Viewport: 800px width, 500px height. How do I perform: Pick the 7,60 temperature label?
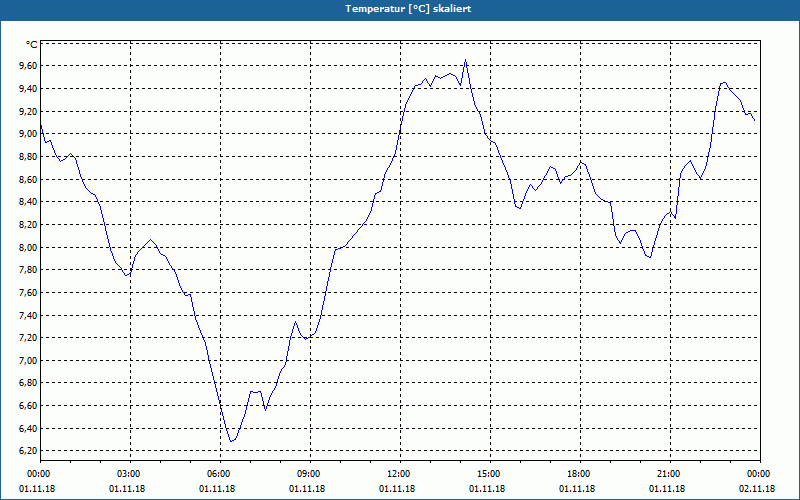(28, 292)
